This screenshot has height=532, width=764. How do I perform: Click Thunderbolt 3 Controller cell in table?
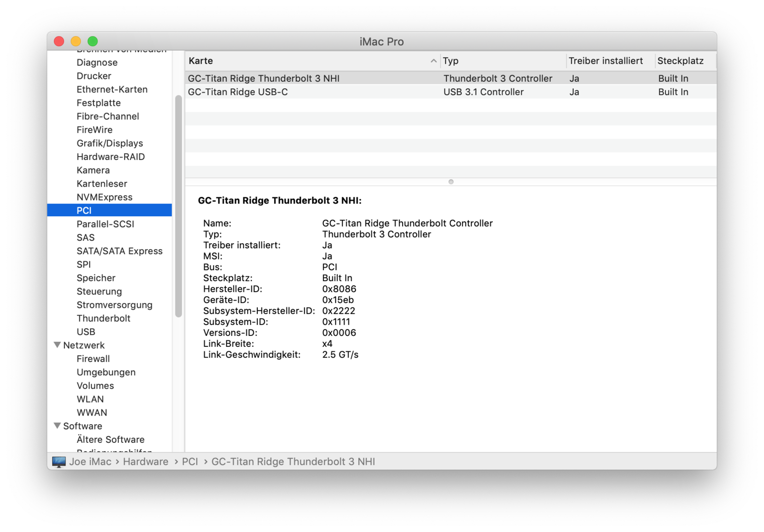point(498,78)
